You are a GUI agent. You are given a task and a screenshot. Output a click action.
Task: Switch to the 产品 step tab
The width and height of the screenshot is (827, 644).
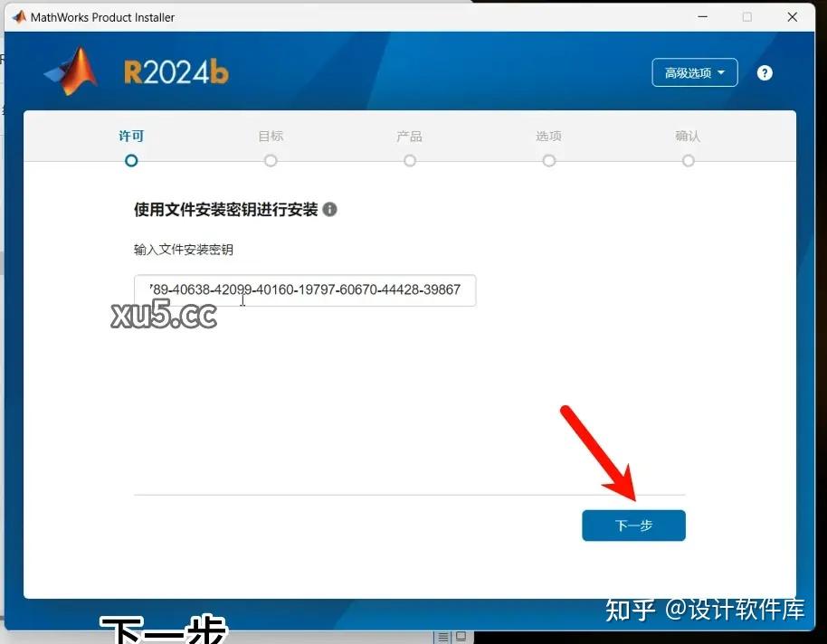tap(410, 136)
